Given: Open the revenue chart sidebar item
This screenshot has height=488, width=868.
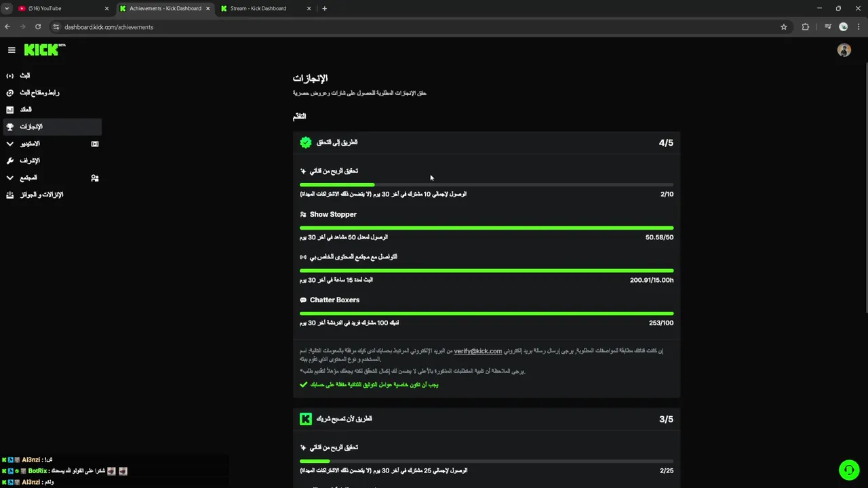Looking at the screenshot, I should [25, 110].
